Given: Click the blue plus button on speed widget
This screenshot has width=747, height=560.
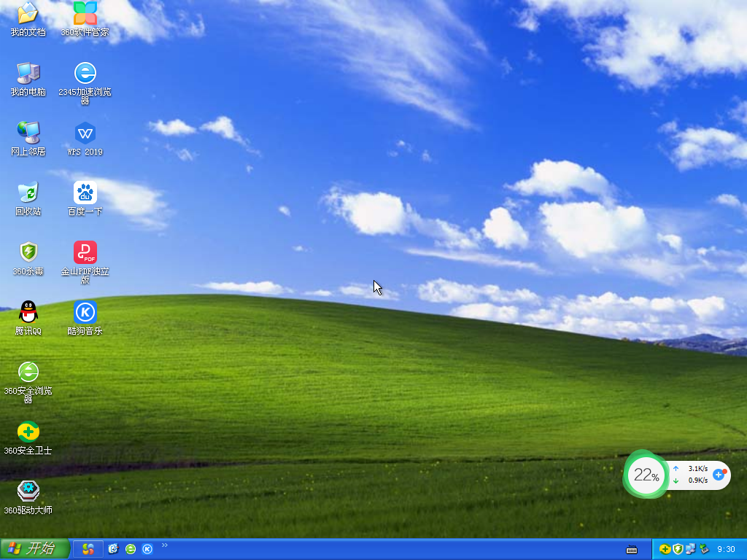Looking at the screenshot, I should pyautogui.click(x=719, y=475).
